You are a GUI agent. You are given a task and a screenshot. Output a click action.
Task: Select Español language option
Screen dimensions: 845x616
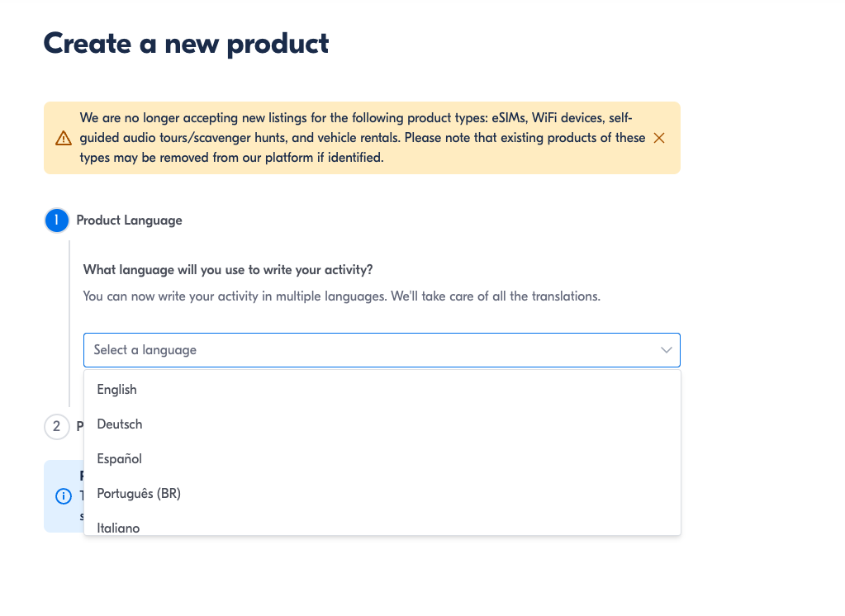coord(382,458)
